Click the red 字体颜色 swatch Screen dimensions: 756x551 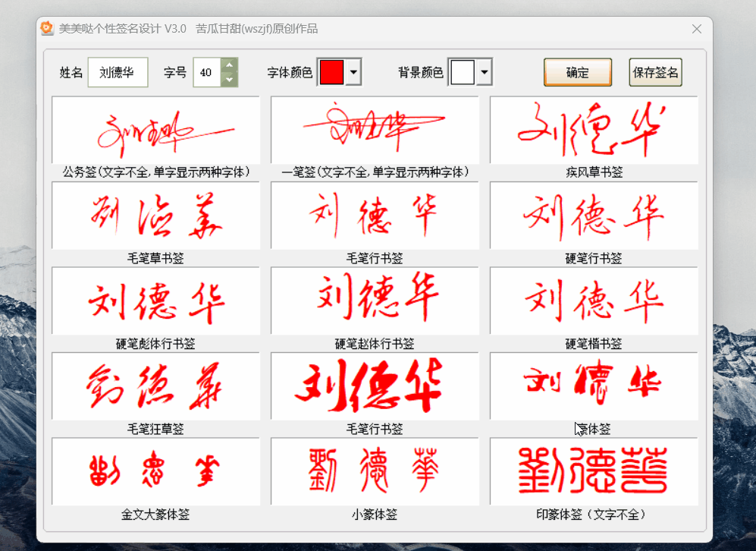point(331,72)
